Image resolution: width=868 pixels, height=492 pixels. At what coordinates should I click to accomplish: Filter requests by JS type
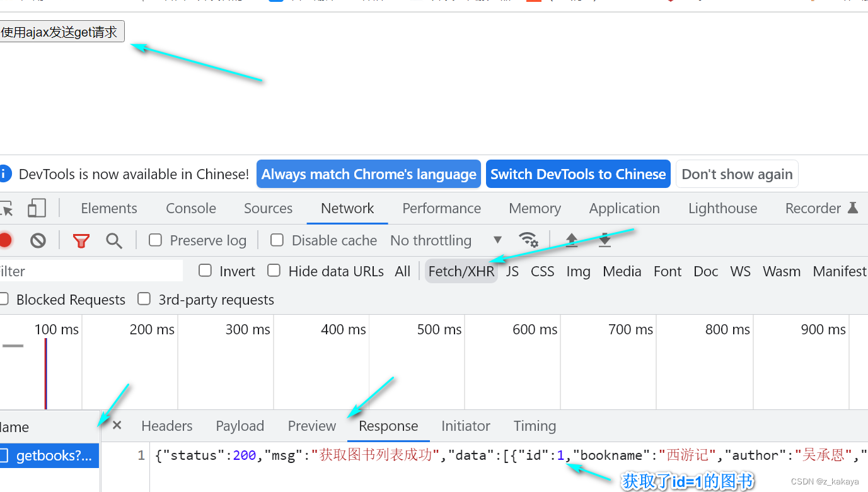pyautogui.click(x=512, y=271)
